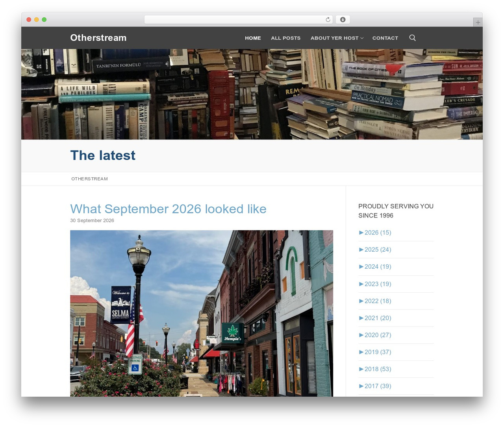Expand the 2019 (37) archive
Image resolution: width=504 pixels, height=427 pixels.
[375, 352]
